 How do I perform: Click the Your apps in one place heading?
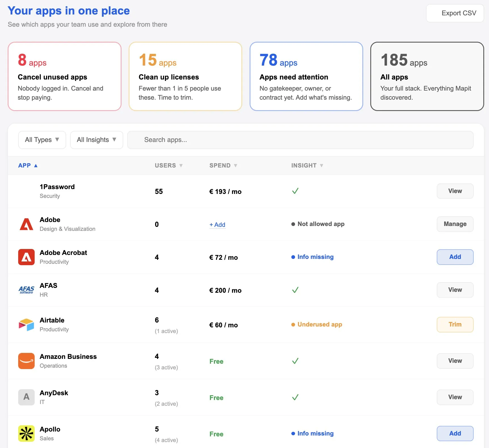(69, 11)
